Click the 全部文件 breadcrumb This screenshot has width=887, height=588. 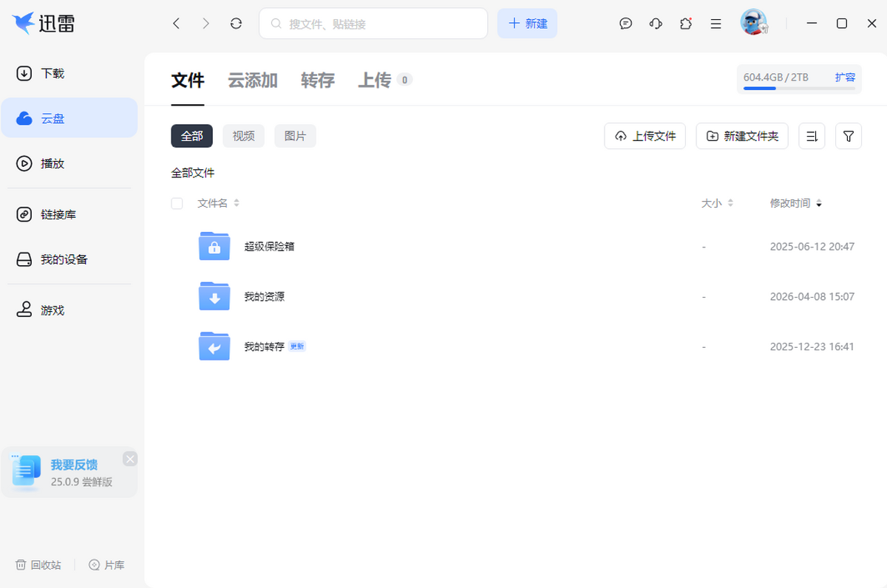193,173
